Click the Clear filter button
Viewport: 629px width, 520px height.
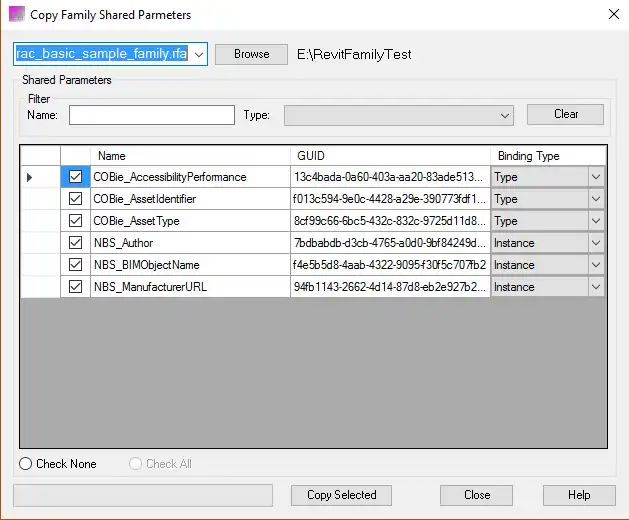click(565, 114)
